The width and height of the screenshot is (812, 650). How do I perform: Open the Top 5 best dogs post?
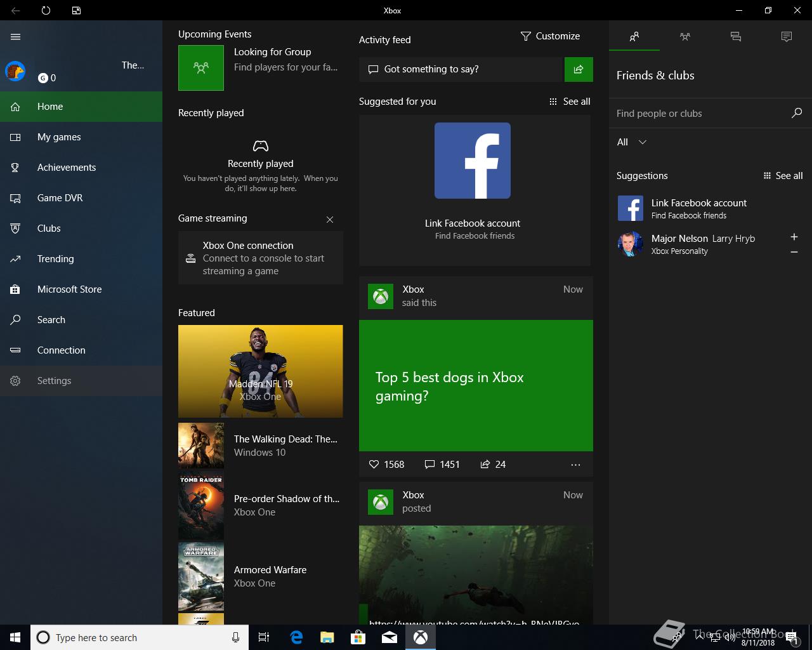coord(476,386)
